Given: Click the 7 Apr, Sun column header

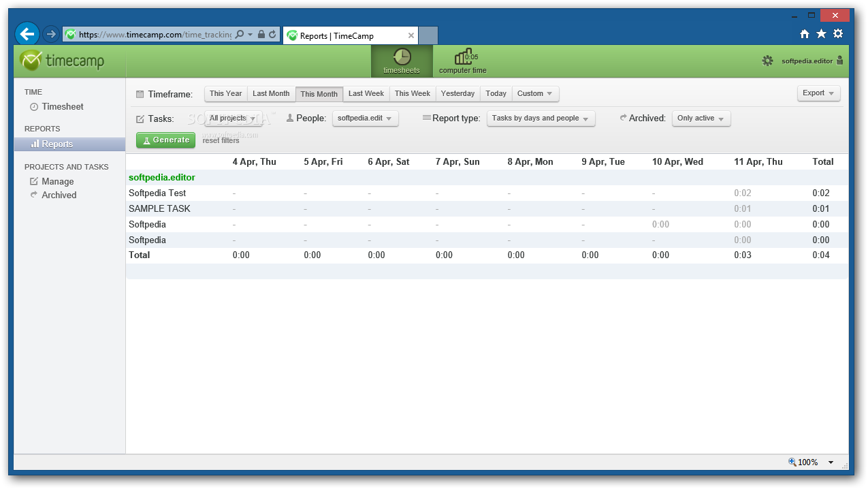Looking at the screenshot, I should (x=457, y=162).
